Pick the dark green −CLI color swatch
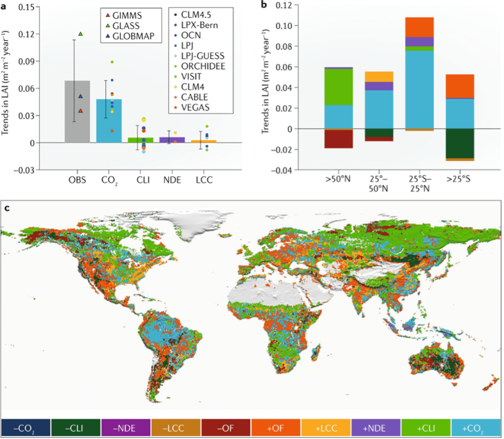Screen dimensions: 504x439 pyautogui.click(x=76, y=427)
